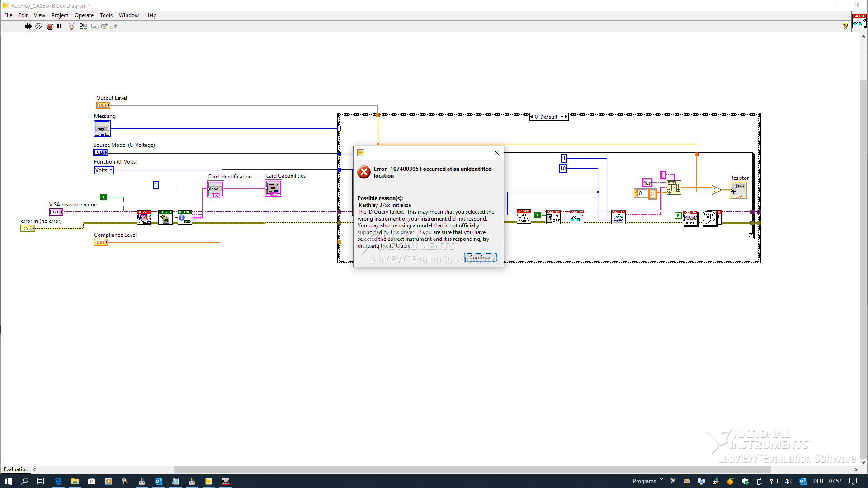The width and height of the screenshot is (868, 488).
Task: Pause the VI execution
Action: click(x=60, y=27)
